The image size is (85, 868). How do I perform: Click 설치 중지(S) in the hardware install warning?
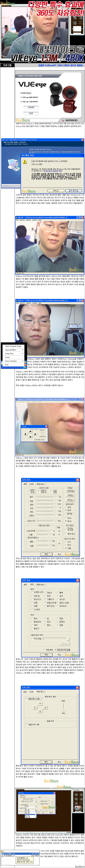pos(73,190)
